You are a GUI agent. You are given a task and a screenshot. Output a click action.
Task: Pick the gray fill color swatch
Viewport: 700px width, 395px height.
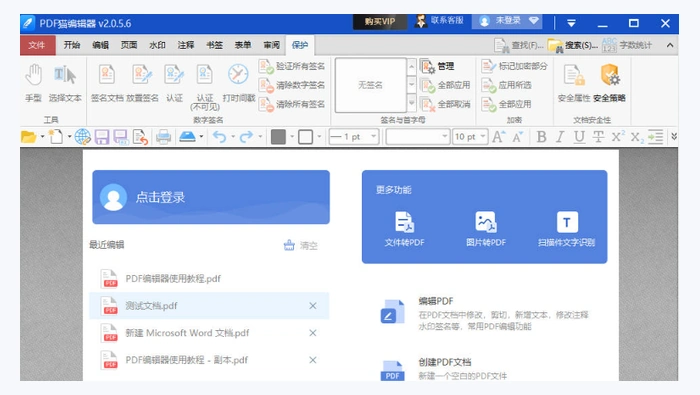pos(278,137)
